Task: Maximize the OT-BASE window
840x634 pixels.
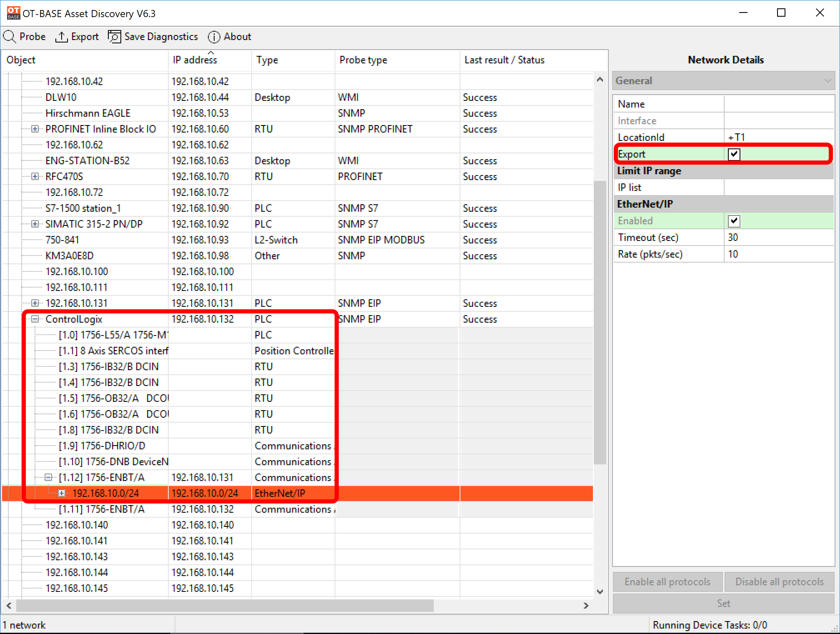Action: 781,13
